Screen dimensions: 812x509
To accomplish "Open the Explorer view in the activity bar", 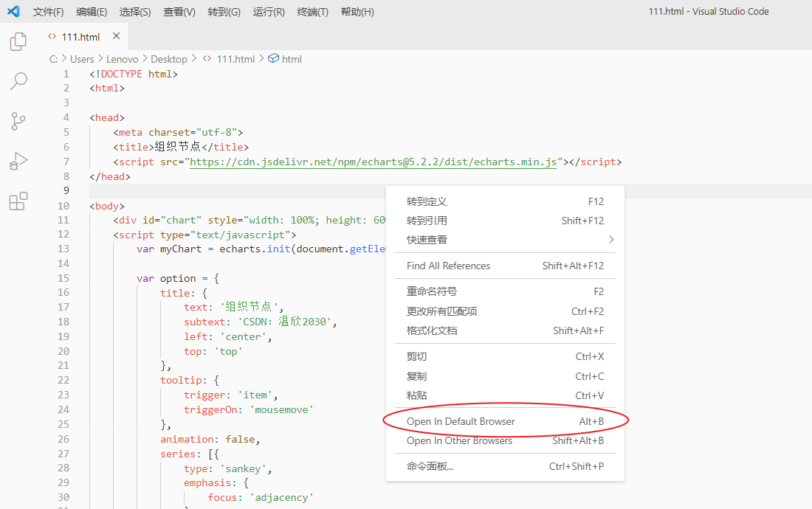I will coord(18,41).
